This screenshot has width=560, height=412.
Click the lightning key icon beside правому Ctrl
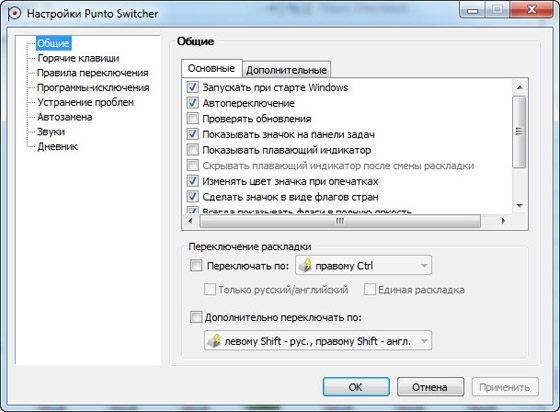pyautogui.click(x=305, y=266)
